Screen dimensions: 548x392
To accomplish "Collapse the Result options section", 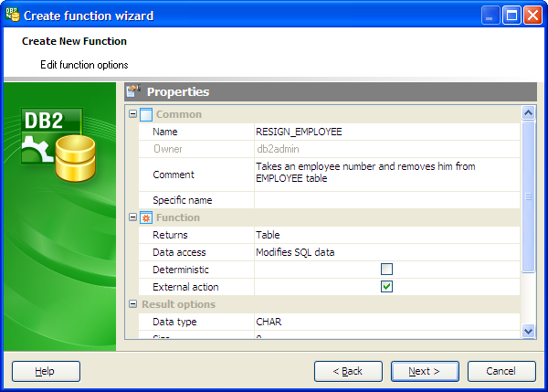I will [133, 304].
